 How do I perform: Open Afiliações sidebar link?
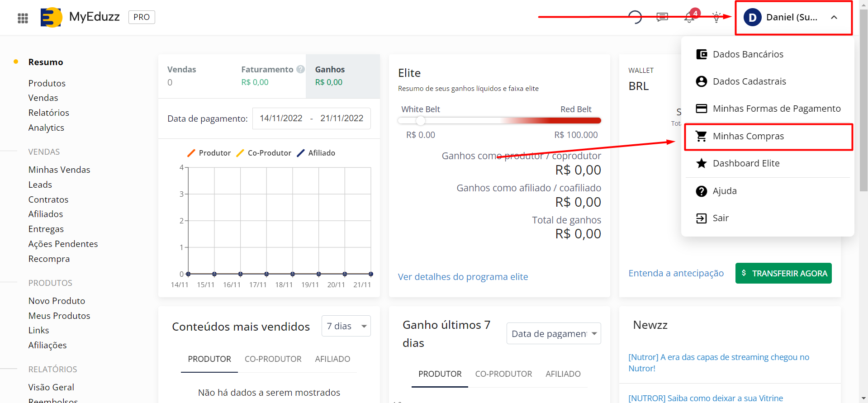point(47,345)
